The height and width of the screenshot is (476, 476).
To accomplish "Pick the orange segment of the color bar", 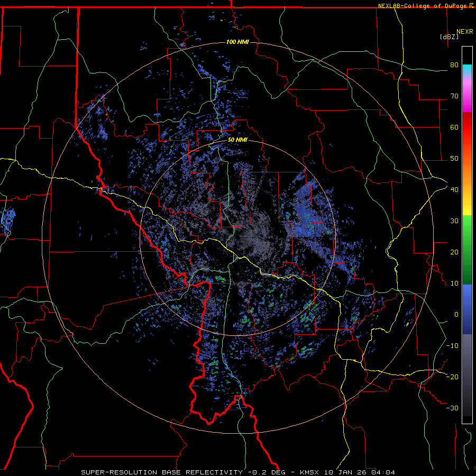I will 467,173.
